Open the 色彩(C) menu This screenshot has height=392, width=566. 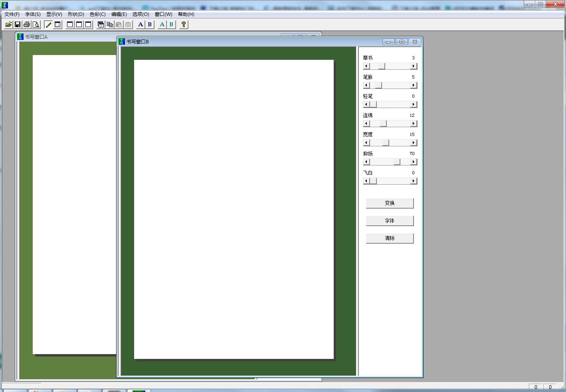tap(98, 14)
